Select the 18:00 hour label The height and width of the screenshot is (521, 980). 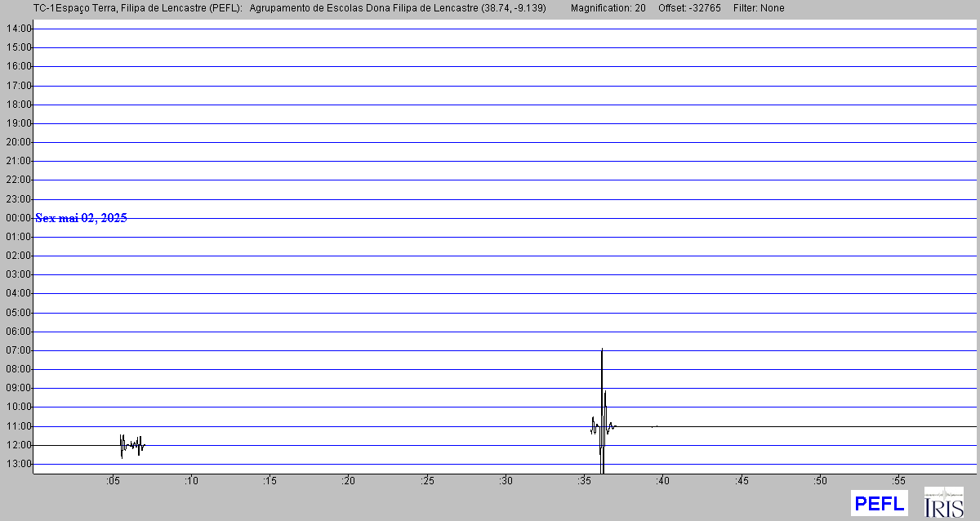[x=18, y=105]
